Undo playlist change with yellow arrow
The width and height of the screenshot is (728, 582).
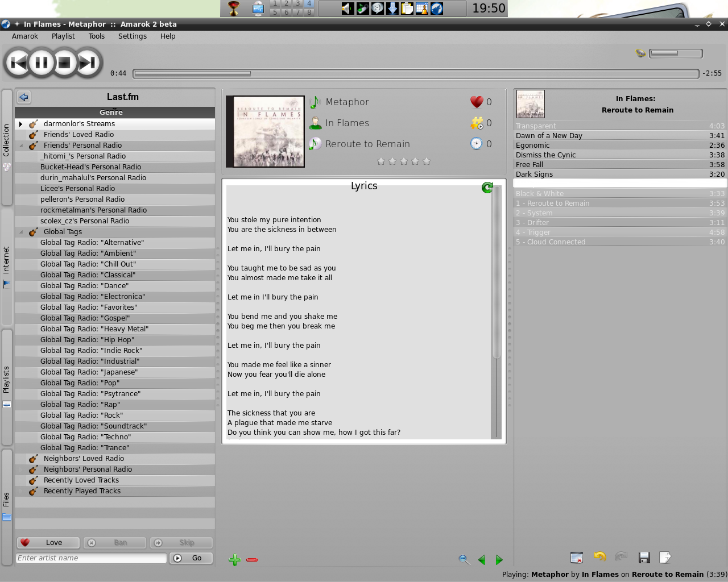click(x=599, y=557)
